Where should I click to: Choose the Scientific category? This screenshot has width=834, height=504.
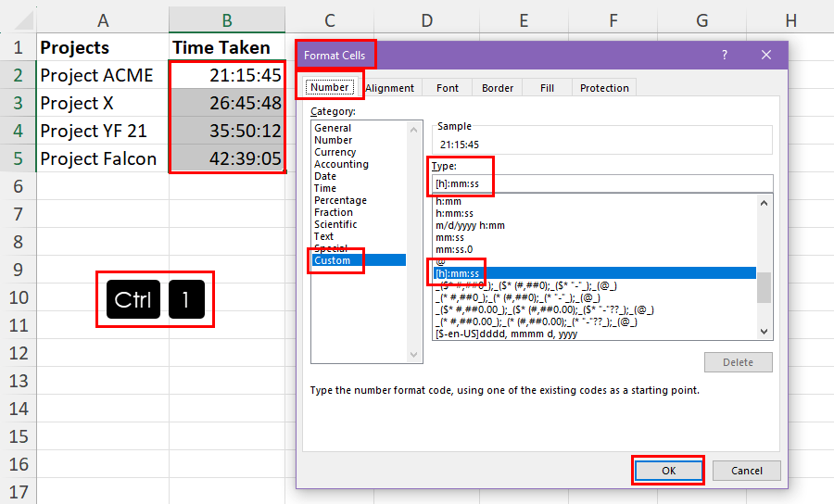pos(335,224)
